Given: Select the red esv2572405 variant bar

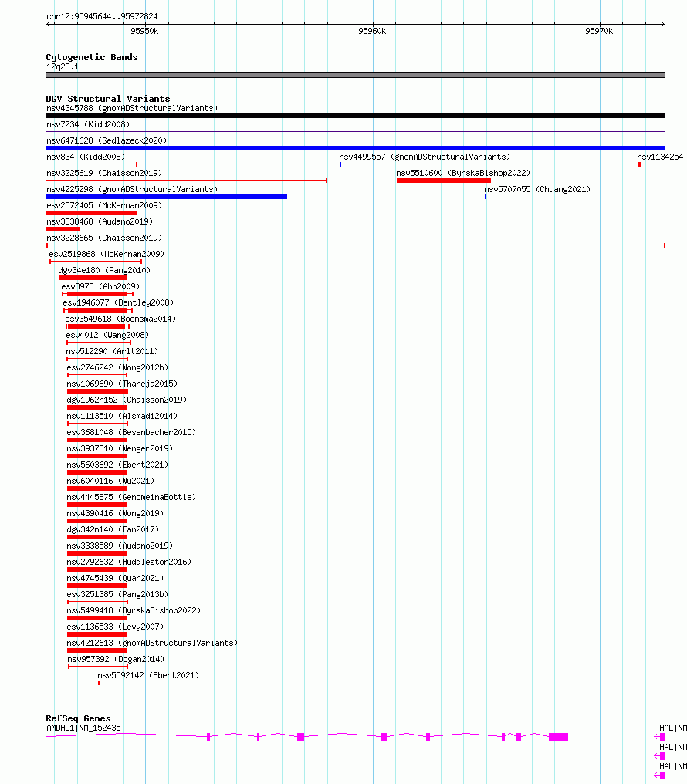Looking at the screenshot, I should point(92,213).
